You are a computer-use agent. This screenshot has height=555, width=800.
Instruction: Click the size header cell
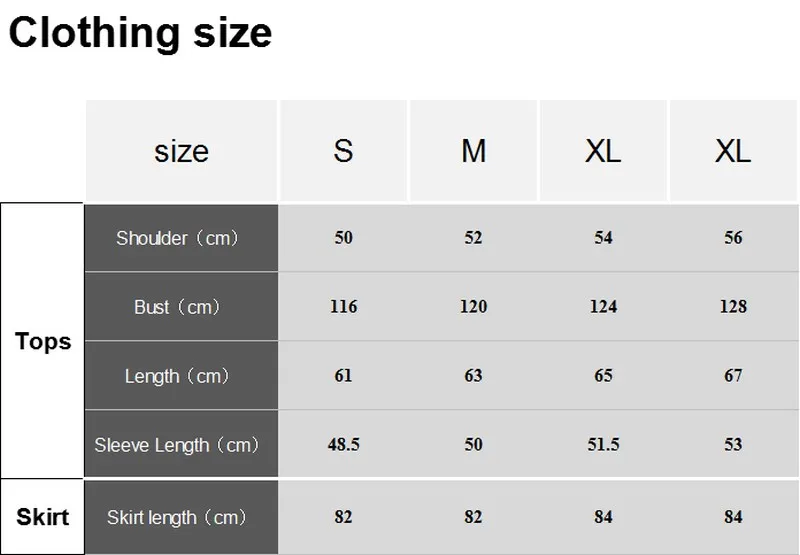182,151
